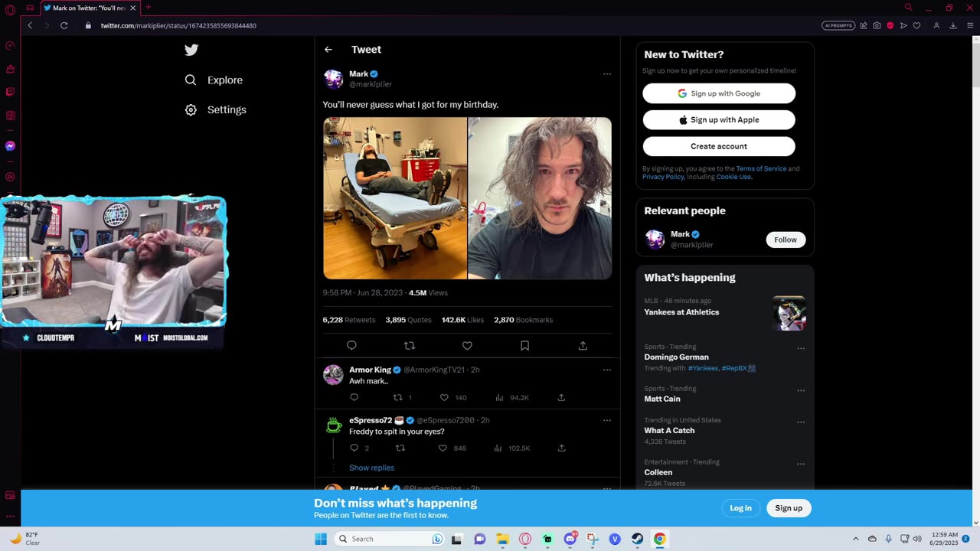The image size is (980, 551).
Task: Take a page snapshot with camera icon
Action: coord(877,25)
